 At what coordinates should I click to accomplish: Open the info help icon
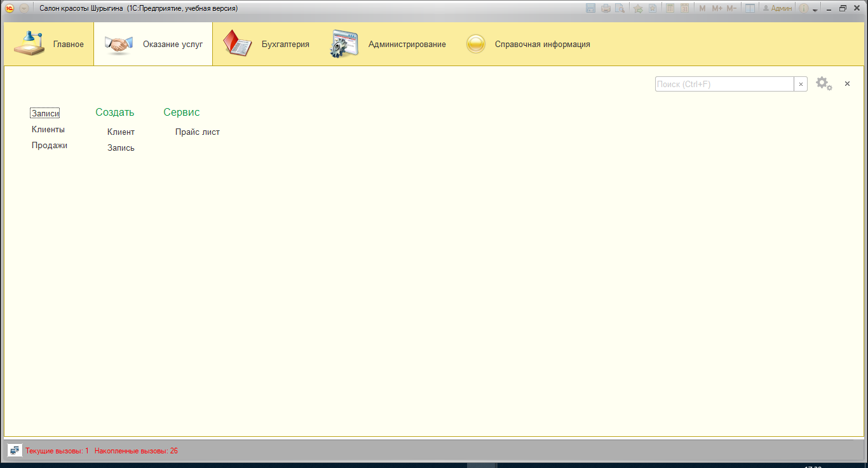804,8
